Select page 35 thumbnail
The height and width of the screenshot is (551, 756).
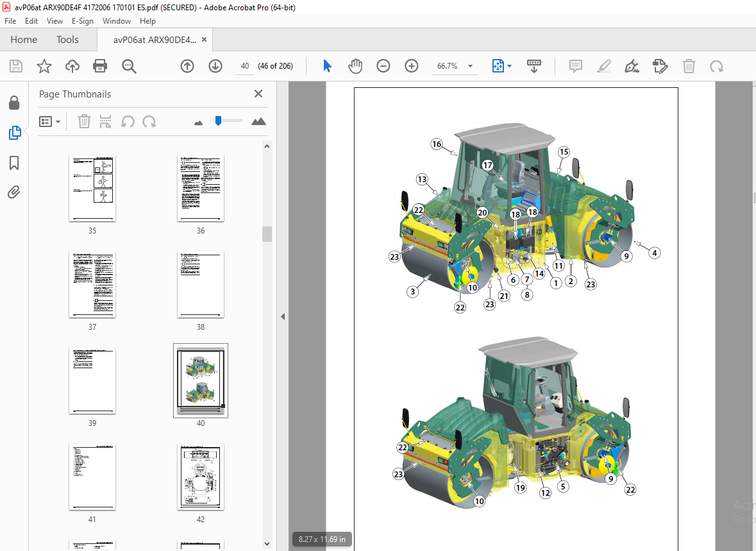92,189
